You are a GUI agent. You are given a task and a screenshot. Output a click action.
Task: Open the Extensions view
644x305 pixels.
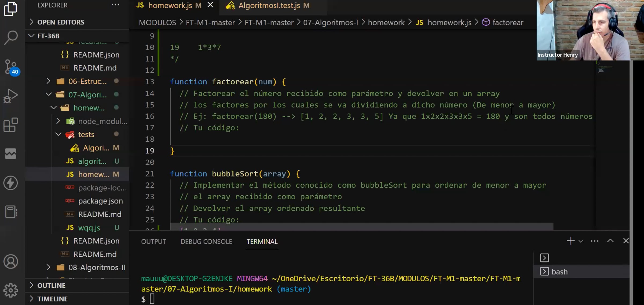click(11, 125)
